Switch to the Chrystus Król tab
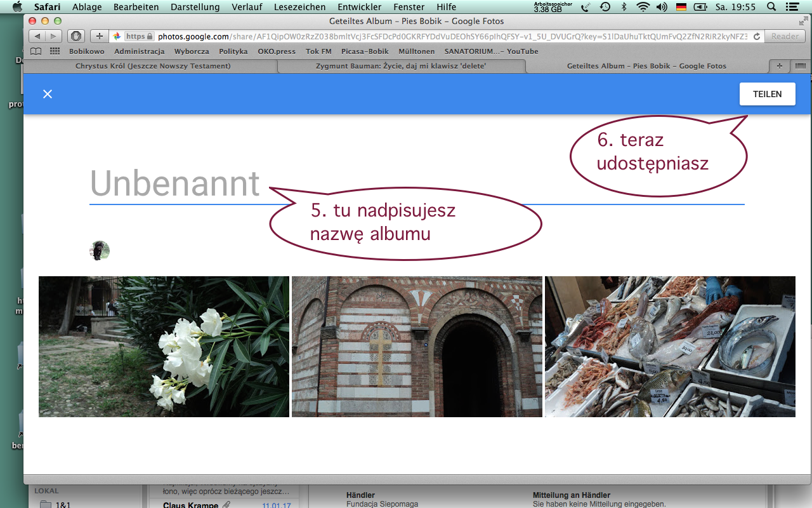Screen dimensions: 812x508 [153, 66]
